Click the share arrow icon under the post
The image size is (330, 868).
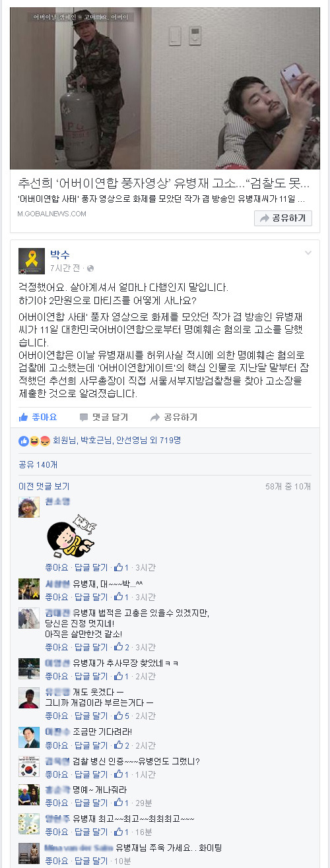(x=155, y=418)
